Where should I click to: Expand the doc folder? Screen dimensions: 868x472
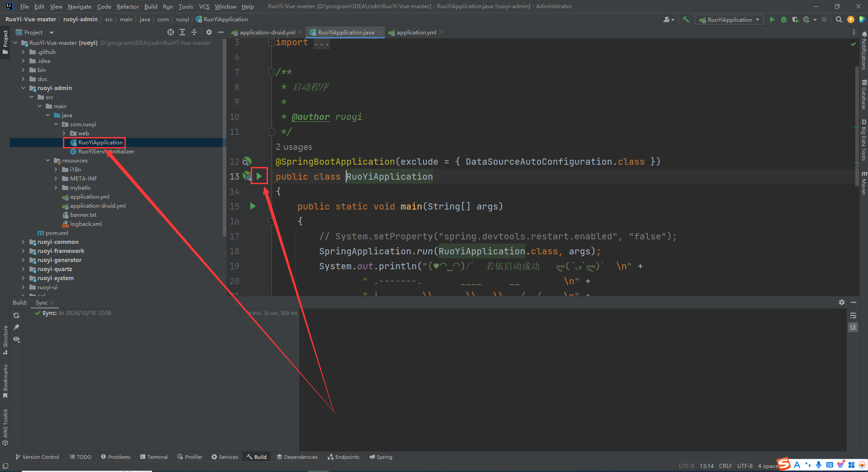(23, 79)
